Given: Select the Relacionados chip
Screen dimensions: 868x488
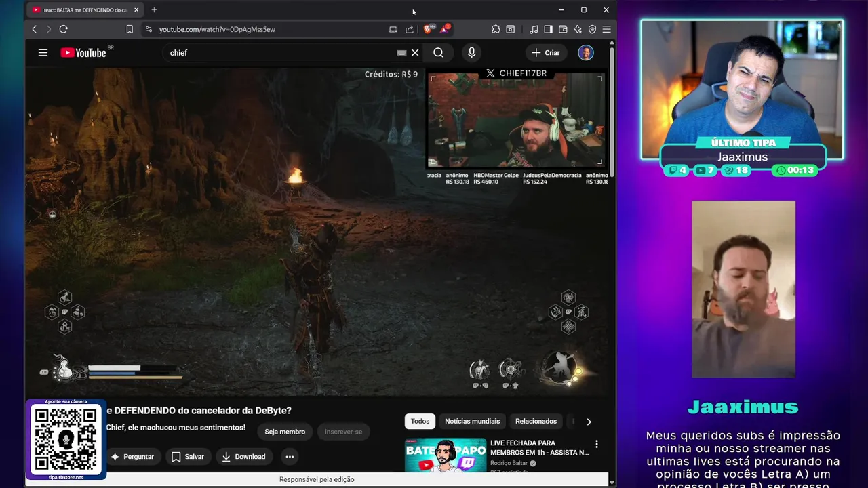Looking at the screenshot, I should coord(536,421).
